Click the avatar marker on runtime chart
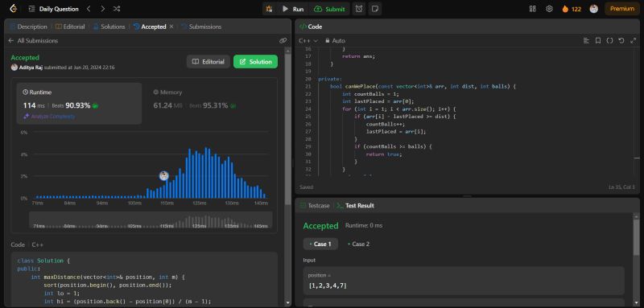This screenshot has height=308, width=644. click(164, 176)
